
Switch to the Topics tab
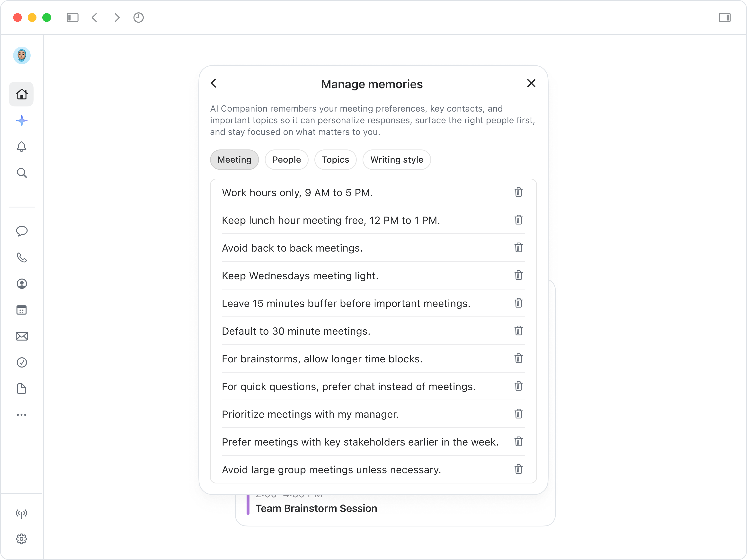pos(335,160)
